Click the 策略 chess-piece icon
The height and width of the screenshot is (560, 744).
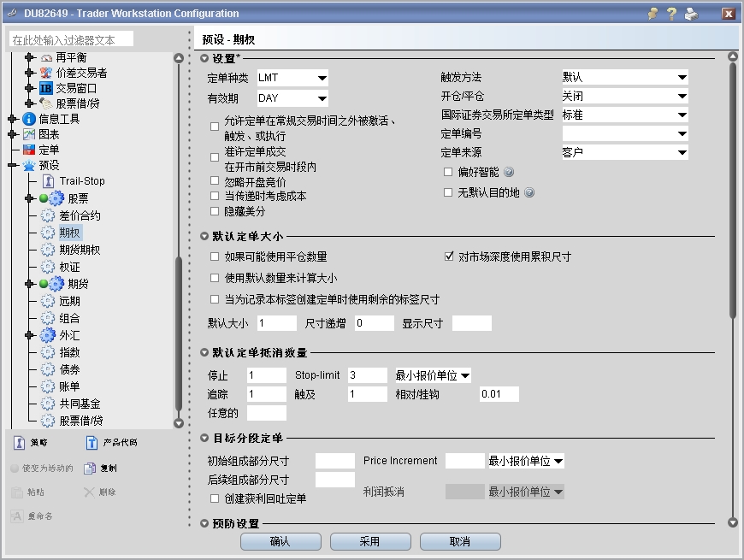(21, 441)
